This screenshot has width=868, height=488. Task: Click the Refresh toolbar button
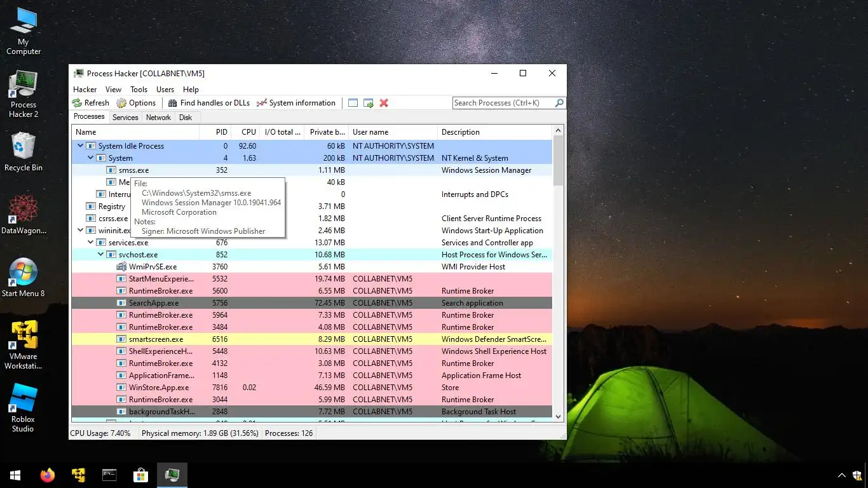pos(90,103)
